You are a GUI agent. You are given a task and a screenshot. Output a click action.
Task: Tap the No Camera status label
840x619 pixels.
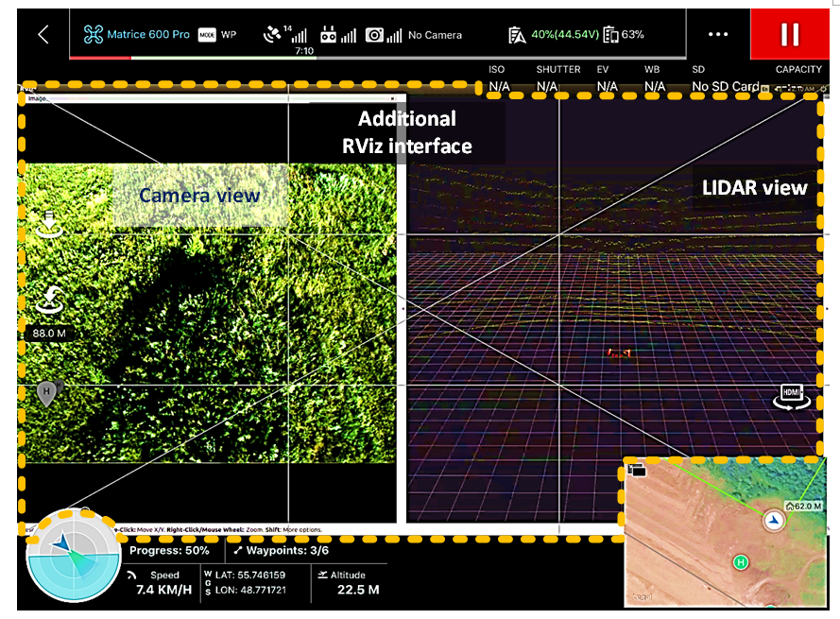435,35
